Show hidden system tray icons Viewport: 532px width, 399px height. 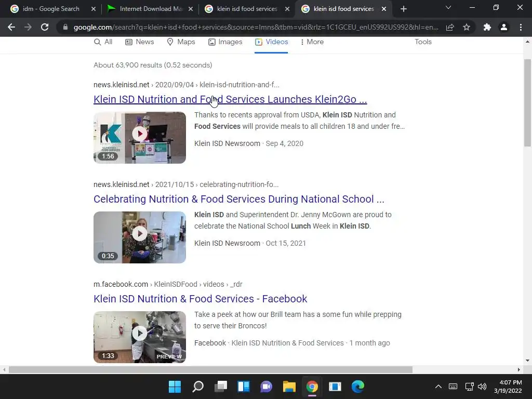point(438,387)
